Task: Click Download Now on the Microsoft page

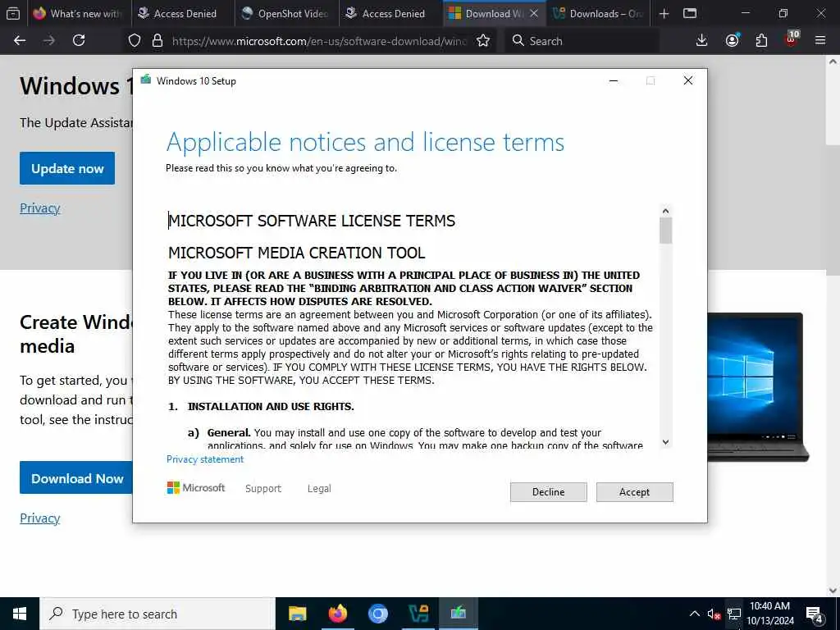Action: point(76,478)
